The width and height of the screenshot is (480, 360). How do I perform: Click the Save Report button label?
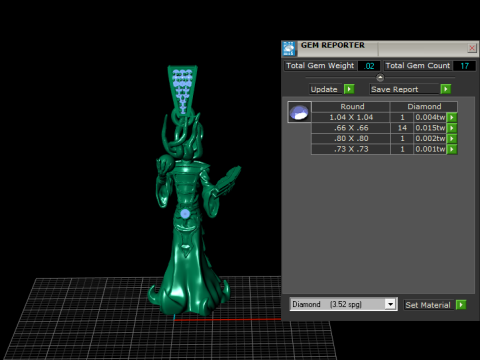[x=404, y=89]
